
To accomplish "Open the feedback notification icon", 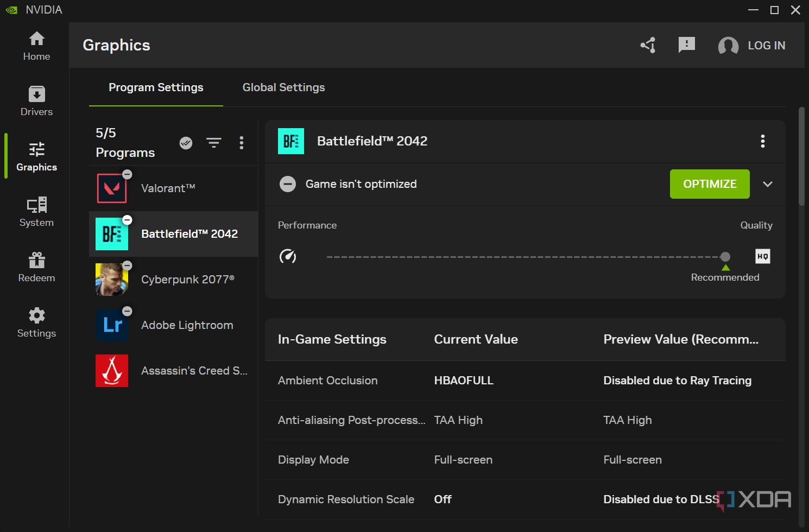I will point(686,45).
